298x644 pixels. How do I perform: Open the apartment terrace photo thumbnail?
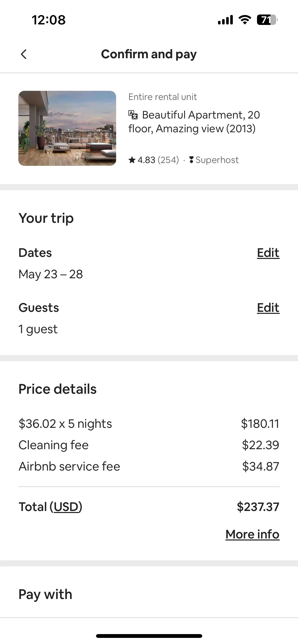pyautogui.click(x=67, y=128)
